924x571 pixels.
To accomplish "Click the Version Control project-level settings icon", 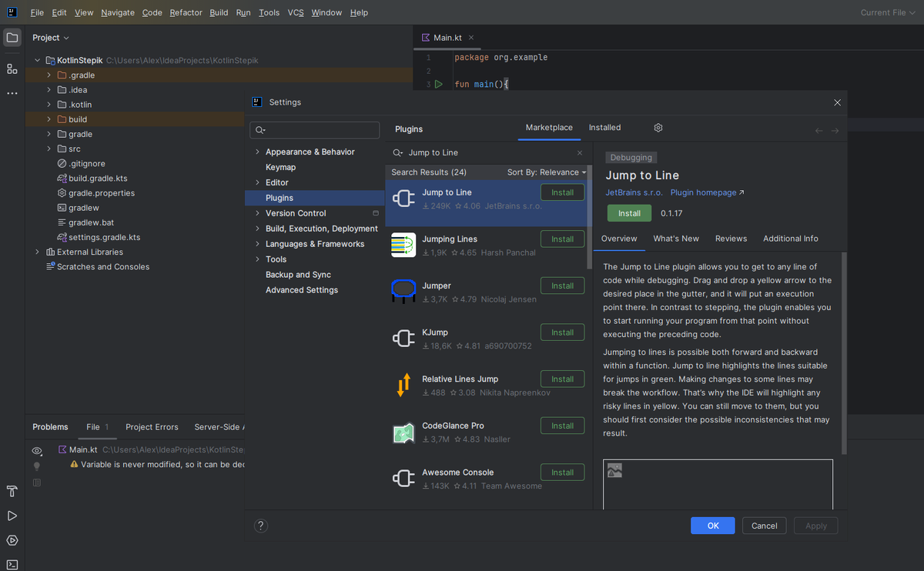I will pyautogui.click(x=376, y=213).
